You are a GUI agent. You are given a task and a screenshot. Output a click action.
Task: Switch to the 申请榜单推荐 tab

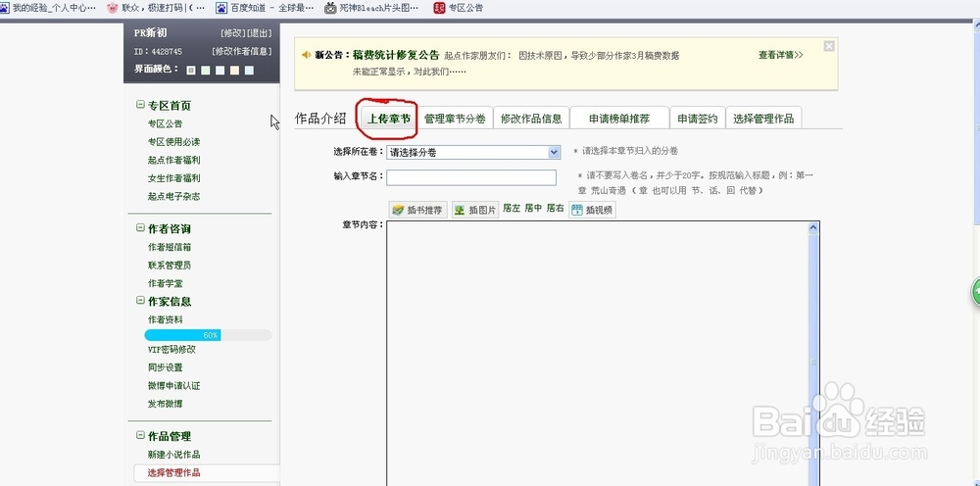coord(619,119)
